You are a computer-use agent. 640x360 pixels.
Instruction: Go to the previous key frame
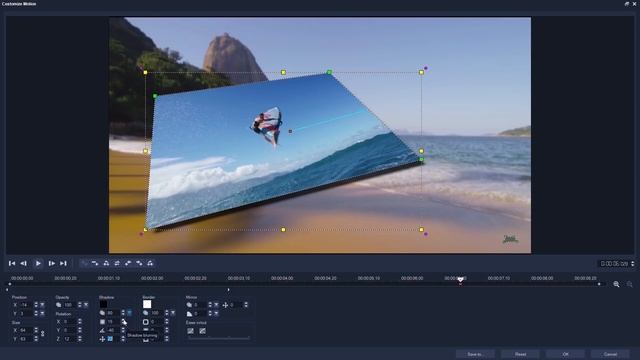[106, 264]
